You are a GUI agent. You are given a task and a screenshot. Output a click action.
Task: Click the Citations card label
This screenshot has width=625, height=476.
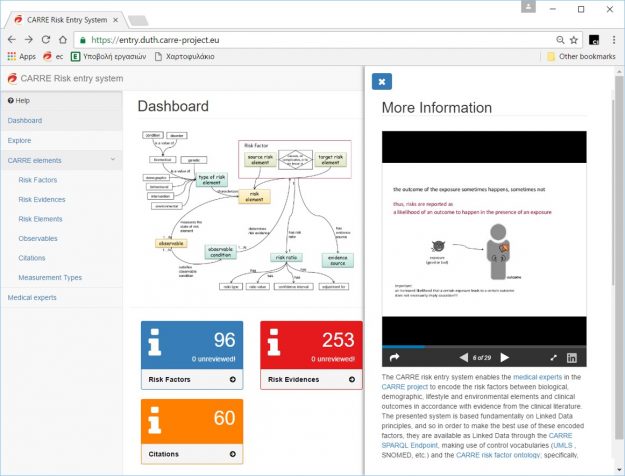click(x=163, y=454)
